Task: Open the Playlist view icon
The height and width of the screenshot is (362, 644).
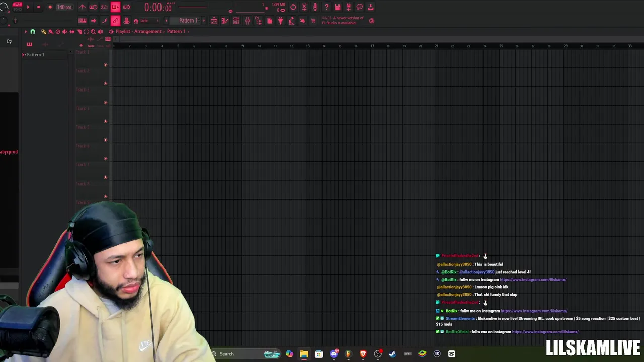Action: (214, 21)
